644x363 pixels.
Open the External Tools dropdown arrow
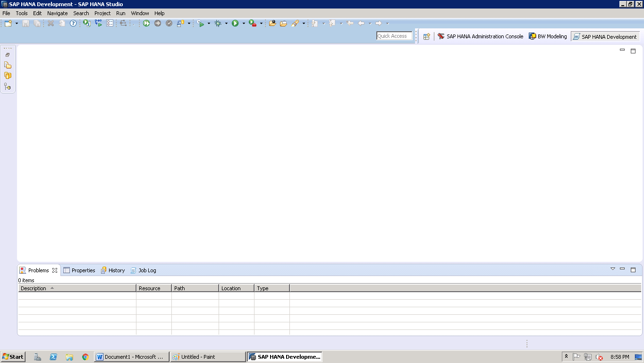coord(261,23)
